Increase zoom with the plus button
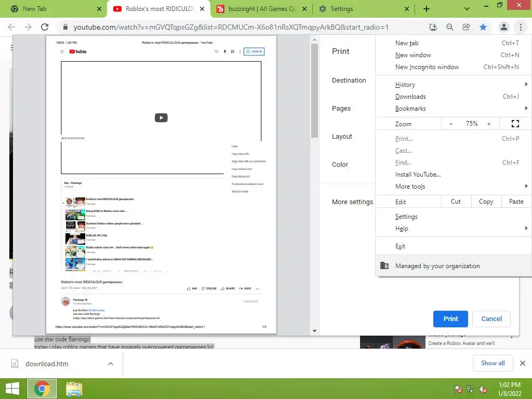This screenshot has height=399, width=532. pyautogui.click(x=489, y=124)
